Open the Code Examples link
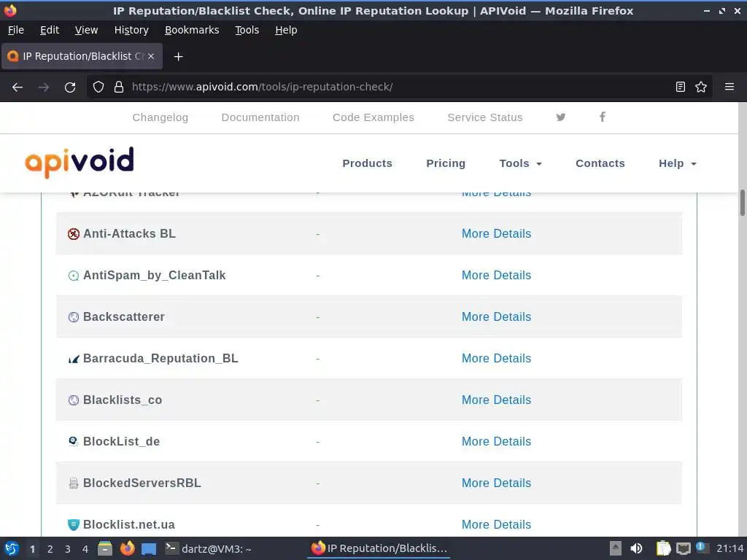 coord(373,117)
